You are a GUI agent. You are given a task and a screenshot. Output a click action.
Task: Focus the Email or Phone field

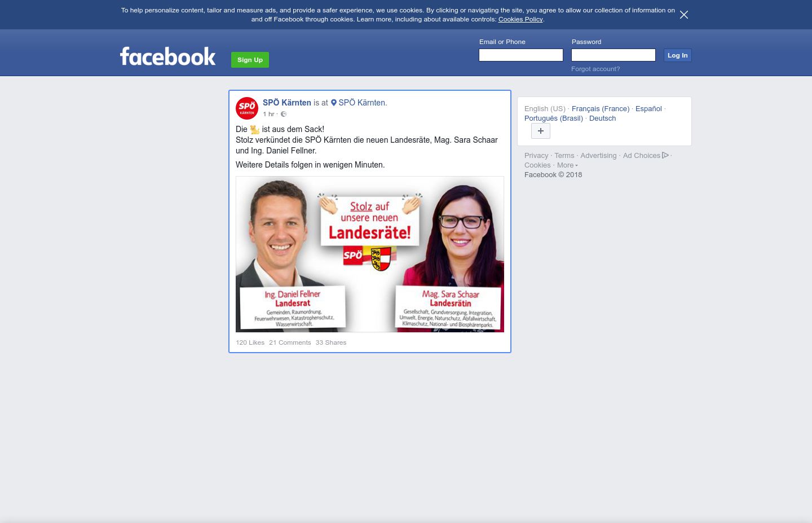pyautogui.click(x=521, y=55)
